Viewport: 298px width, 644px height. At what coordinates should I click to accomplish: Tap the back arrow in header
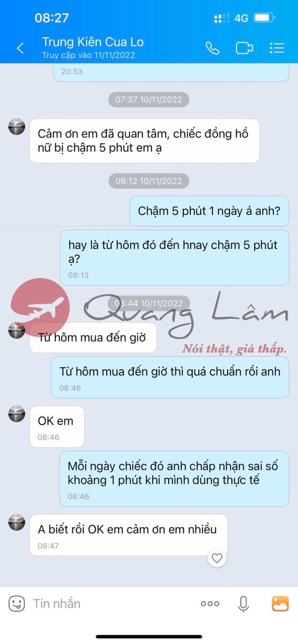[x=20, y=48]
